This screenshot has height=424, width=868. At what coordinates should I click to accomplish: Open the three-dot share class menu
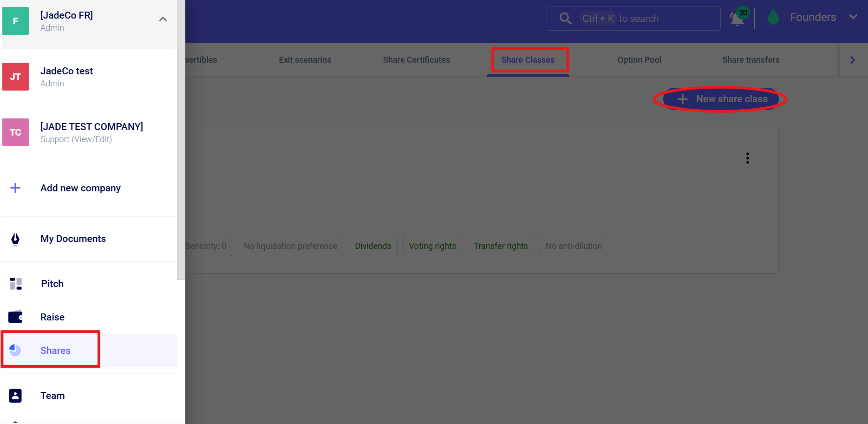click(747, 158)
